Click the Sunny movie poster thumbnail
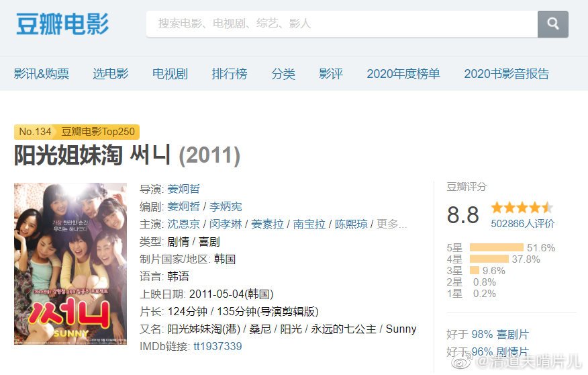 click(x=70, y=263)
